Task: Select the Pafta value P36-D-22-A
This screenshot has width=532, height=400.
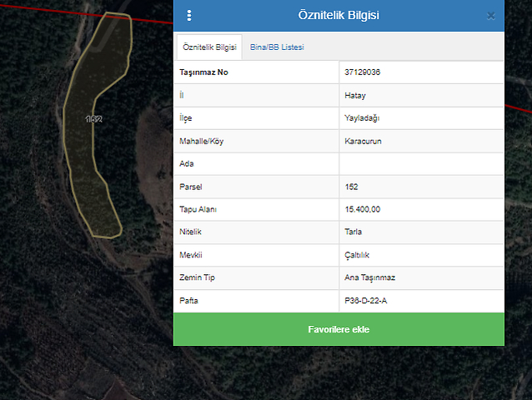Action: tap(365, 299)
